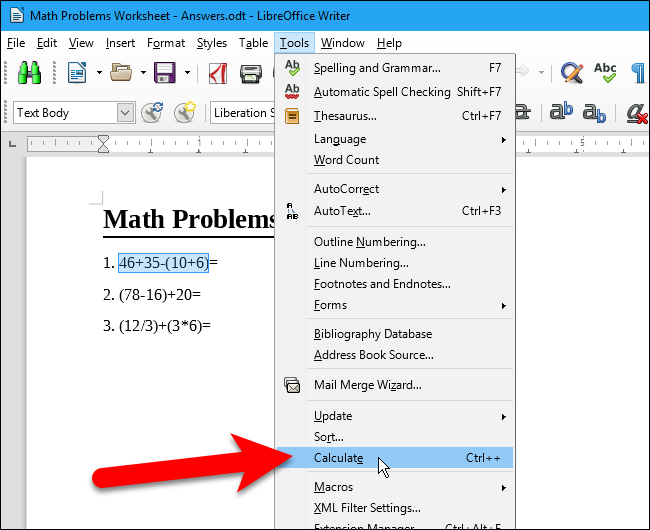Click the tab stop type ruler button
Viewport: 650px width, 530px height.
[x=12, y=144]
